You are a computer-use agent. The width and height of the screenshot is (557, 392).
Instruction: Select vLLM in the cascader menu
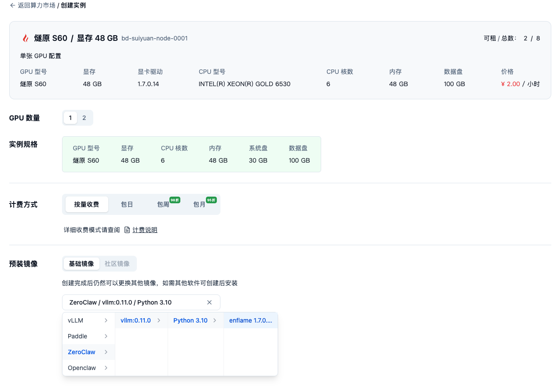[88, 320]
